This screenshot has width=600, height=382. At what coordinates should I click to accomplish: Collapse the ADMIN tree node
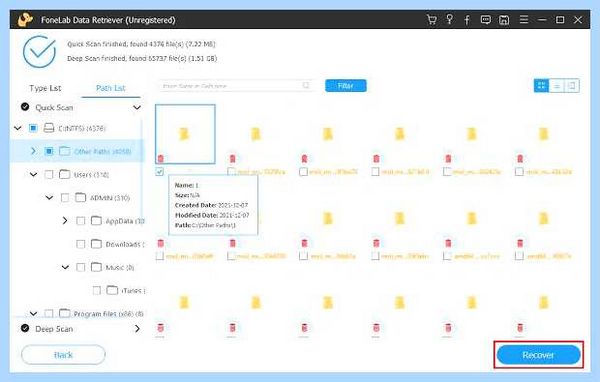click(x=49, y=198)
